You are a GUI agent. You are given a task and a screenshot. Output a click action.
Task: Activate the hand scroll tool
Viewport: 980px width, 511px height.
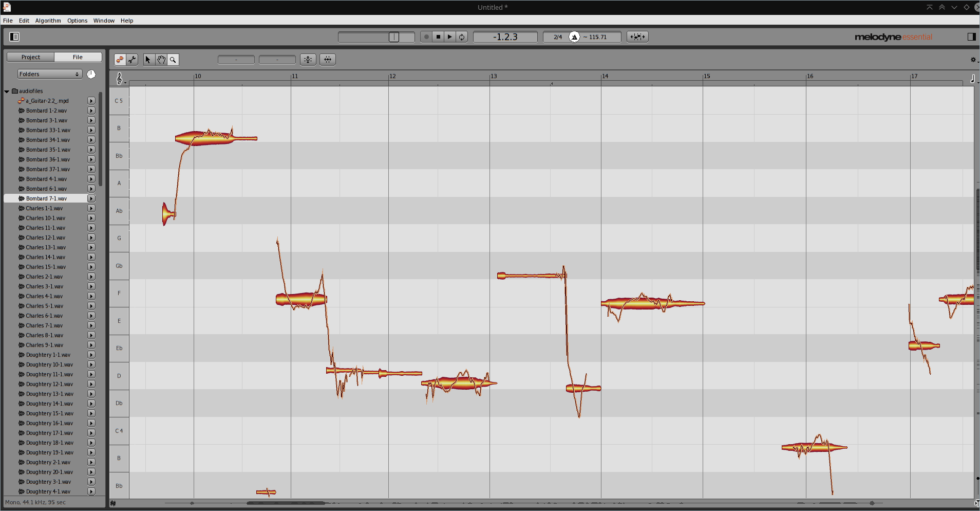pos(161,59)
